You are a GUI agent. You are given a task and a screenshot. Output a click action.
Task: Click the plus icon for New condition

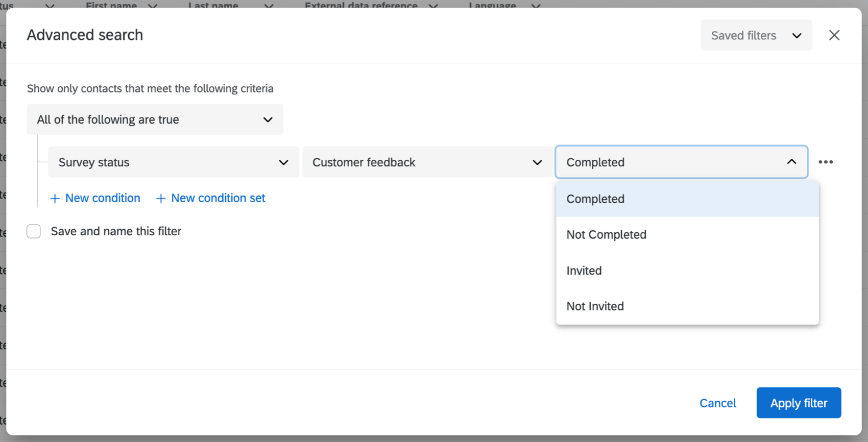pos(55,199)
